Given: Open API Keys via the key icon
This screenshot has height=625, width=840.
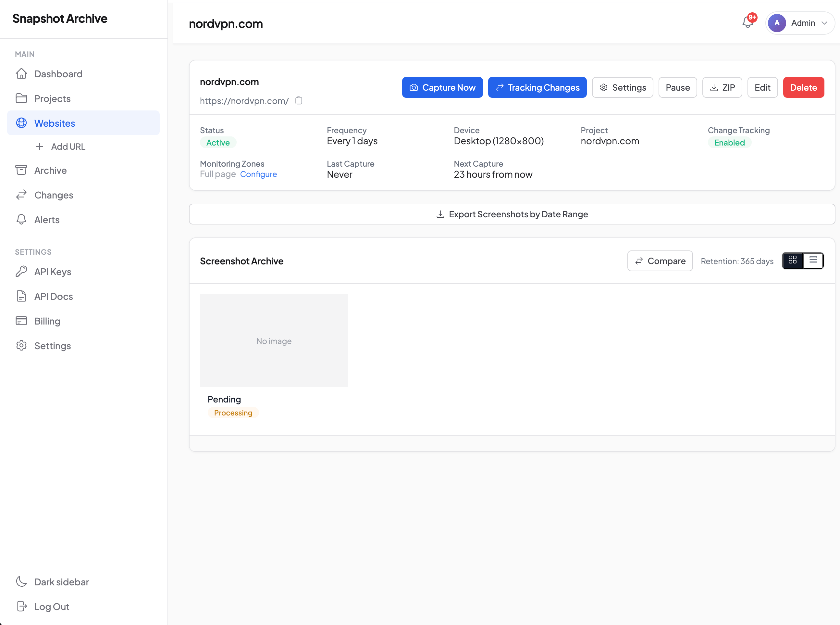Looking at the screenshot, I should click(x=21, y=272).
